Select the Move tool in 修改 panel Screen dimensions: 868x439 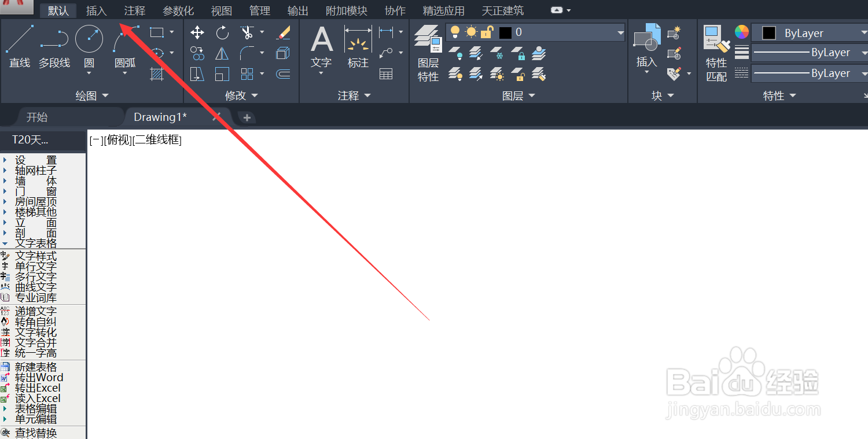tap(197, 32)
